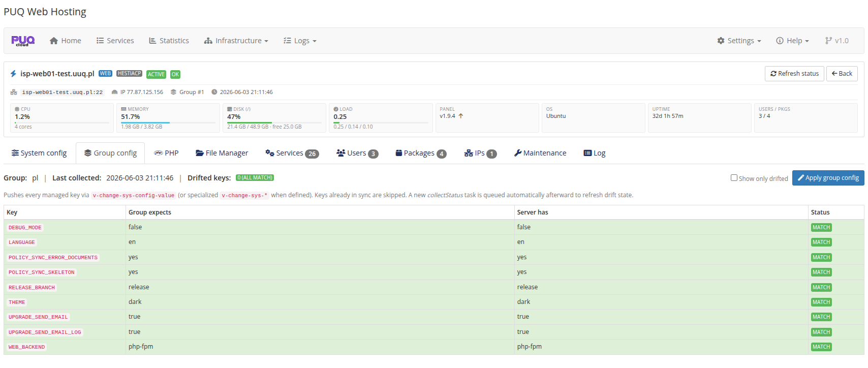Click the Packages box icon
868x368 pixels.
coord(399,153)
